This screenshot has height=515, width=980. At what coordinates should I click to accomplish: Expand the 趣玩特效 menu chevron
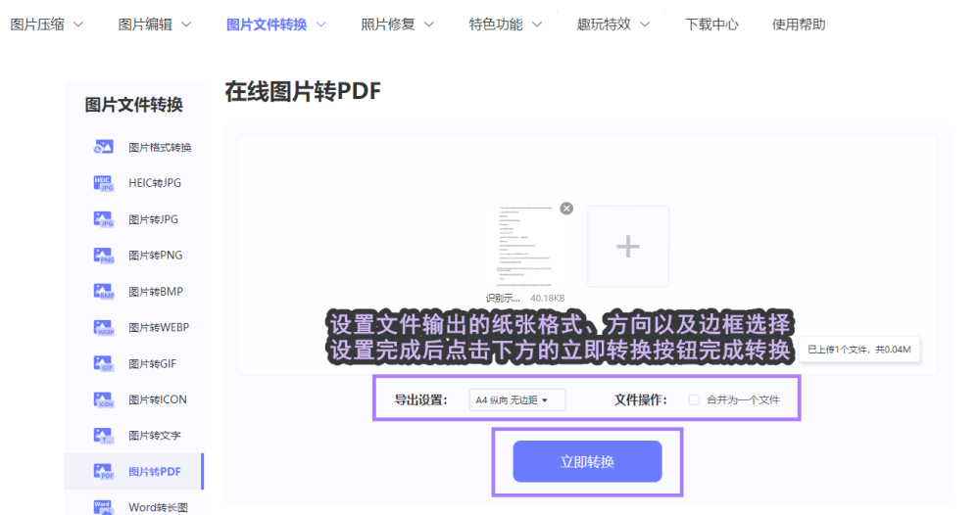(x=645, y=24)
